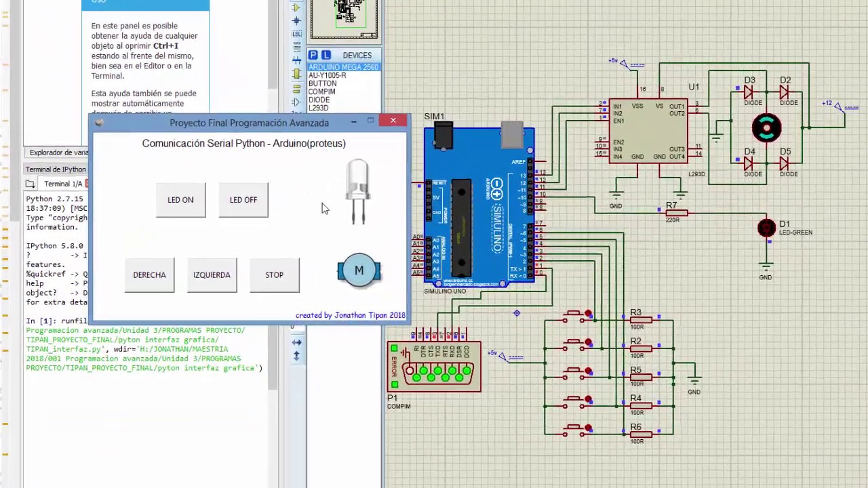This screenshot has width=868, height=488.
Task: Click diode D3 symbol in the schematic
Action: click(749, 92)
